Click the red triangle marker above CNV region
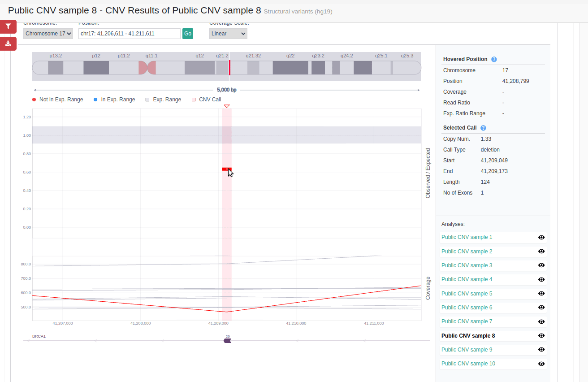Image resolution: width=588 pixels, height=382 pixels. click(227, 106)
